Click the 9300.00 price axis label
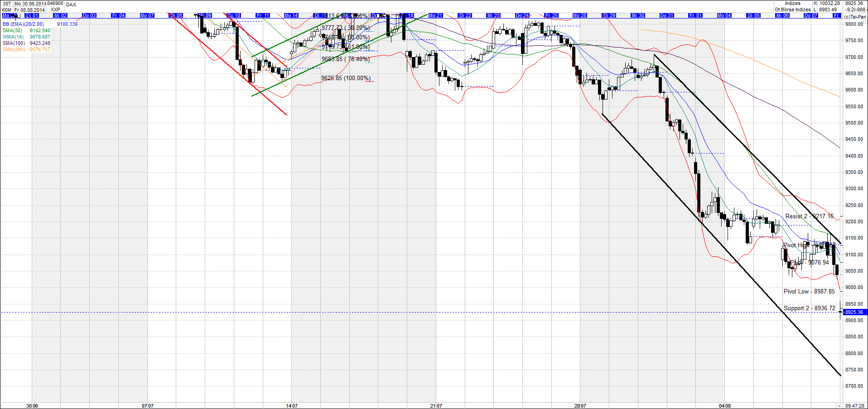The width and height of the screenshot is (868, 409). pyautogui.click(x=854, y=188)
